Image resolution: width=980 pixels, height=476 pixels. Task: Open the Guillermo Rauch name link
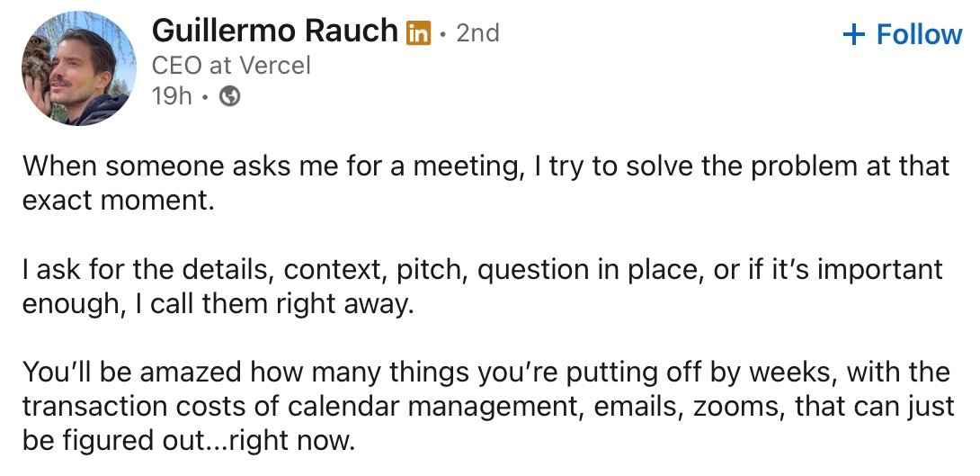pyautogui.click(x=274, y=31)
